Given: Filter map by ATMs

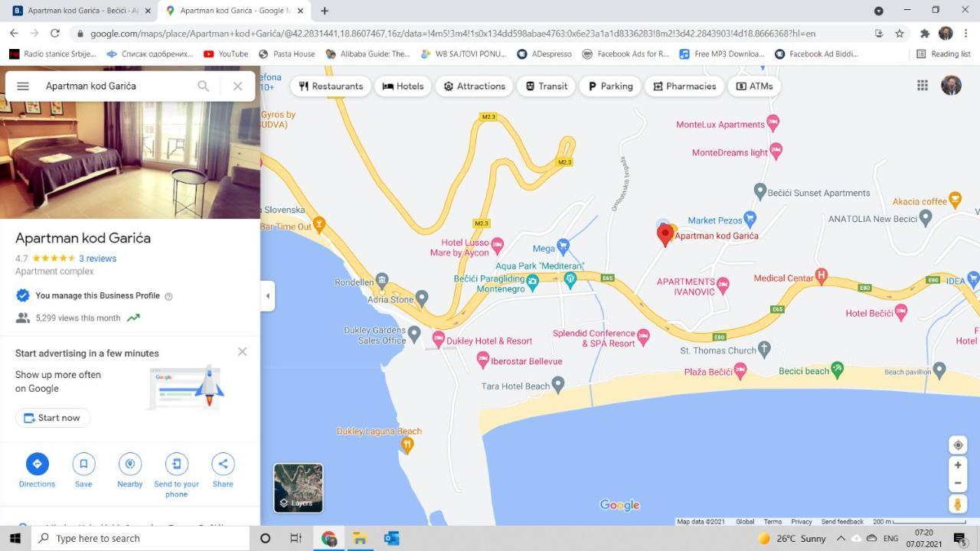Looking at the screenshot, I should [754, 86].
